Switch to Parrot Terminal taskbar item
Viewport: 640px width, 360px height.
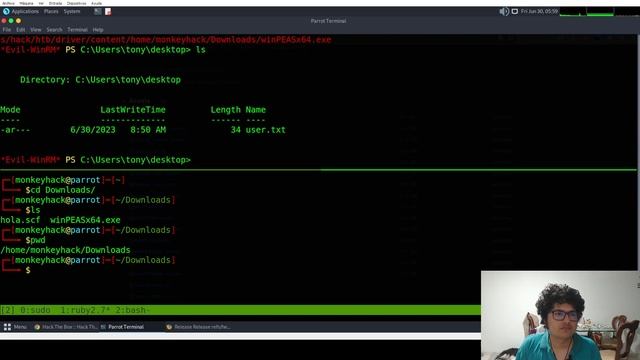click(122, 327)
